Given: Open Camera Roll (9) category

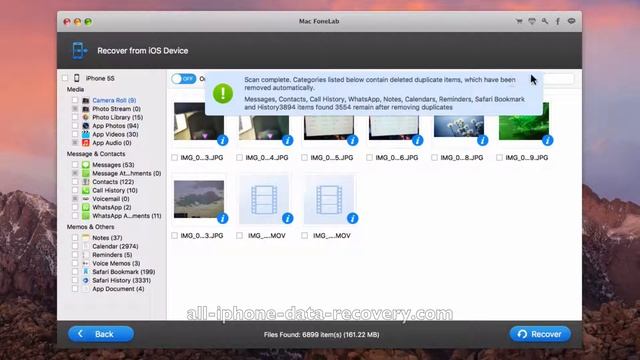Looking at the screenshot, I should 114,100.
